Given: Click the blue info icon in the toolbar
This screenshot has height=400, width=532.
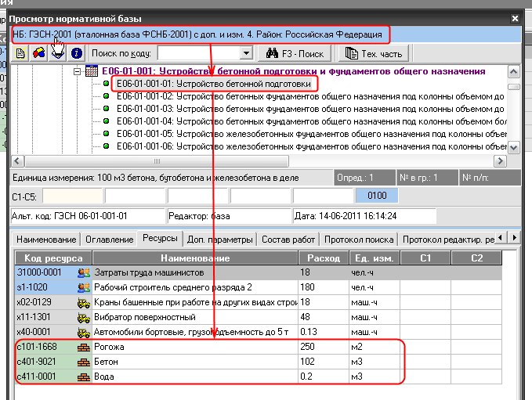Looking at the screenshot, I should pos(77,53).
